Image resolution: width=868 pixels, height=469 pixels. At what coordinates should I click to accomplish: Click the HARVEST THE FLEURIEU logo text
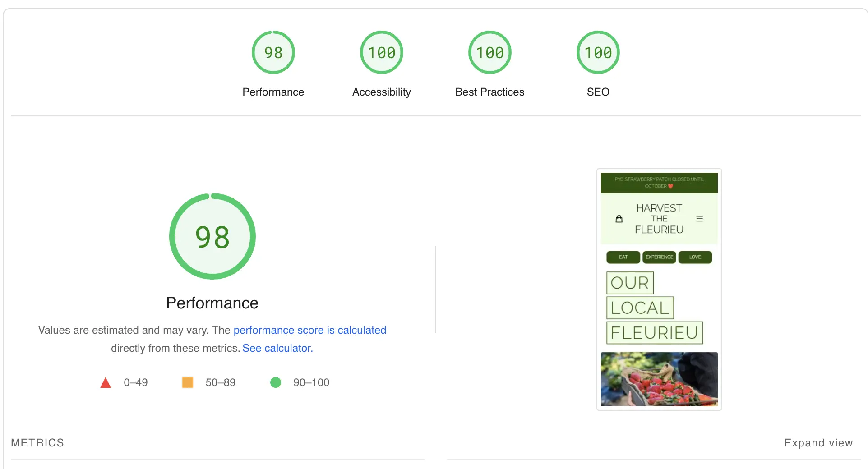[659, 219]
